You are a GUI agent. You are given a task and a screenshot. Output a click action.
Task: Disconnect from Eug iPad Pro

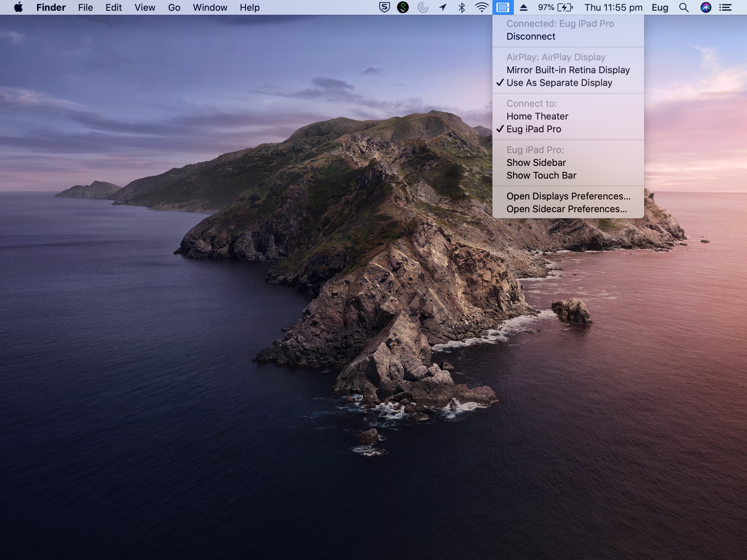pyautogui.click(x=568, y=37)
